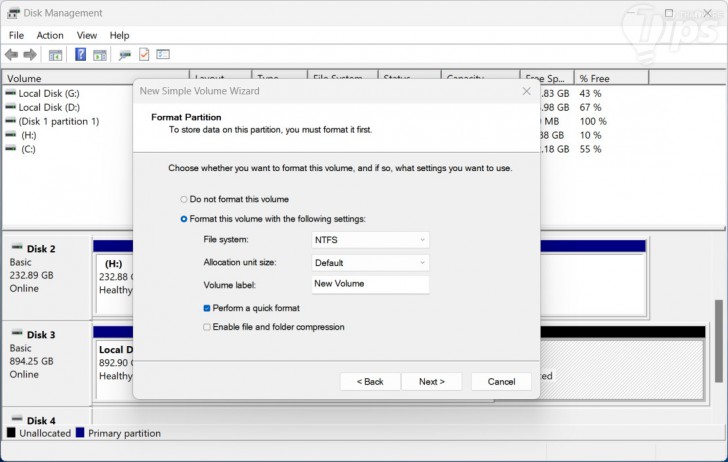
Task: Open the Help menu
Action: (x=119, y=35)
